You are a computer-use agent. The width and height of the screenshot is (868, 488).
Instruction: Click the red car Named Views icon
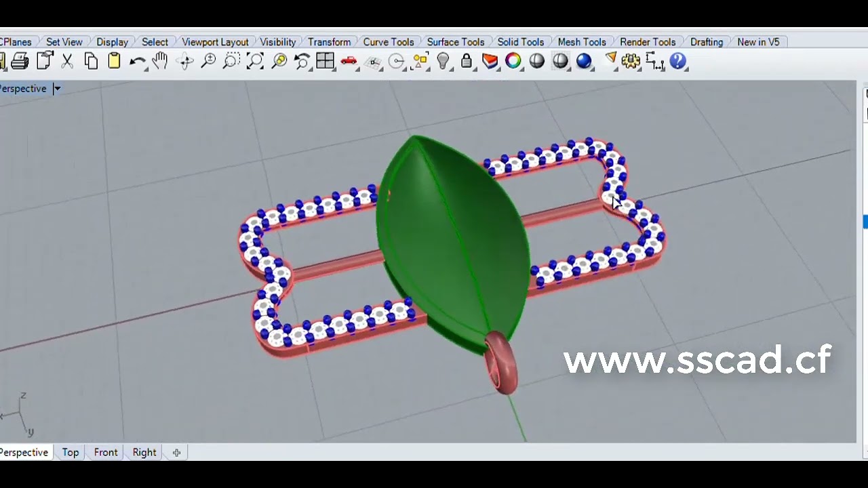(349, 62)
